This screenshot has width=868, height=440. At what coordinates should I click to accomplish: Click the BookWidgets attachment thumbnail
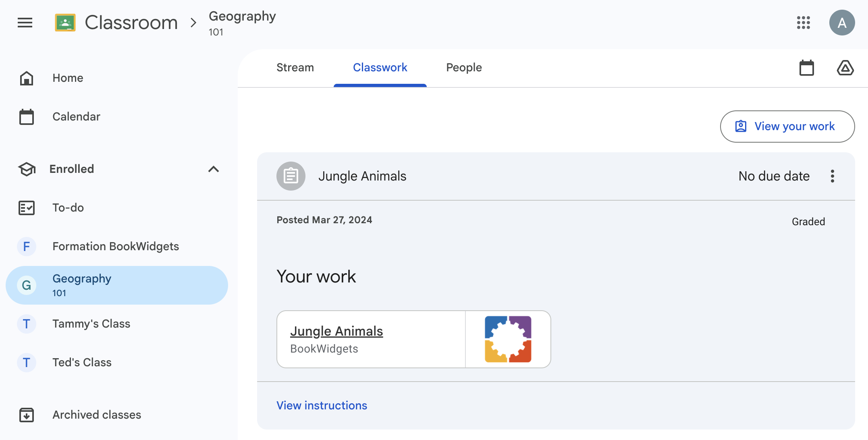[508, 339]
